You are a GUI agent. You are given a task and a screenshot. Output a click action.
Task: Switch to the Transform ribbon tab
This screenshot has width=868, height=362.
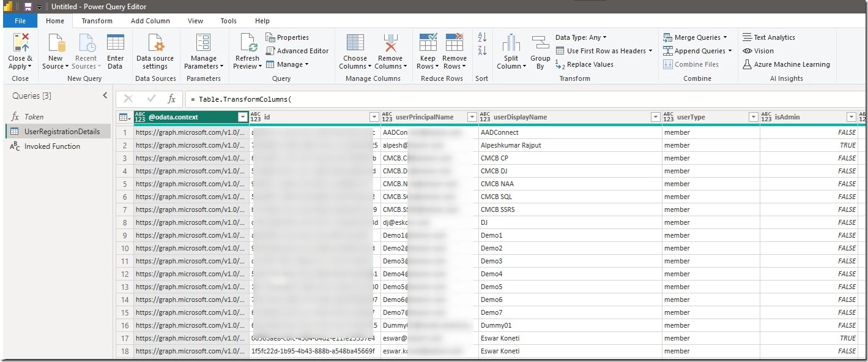click(97, 21)
